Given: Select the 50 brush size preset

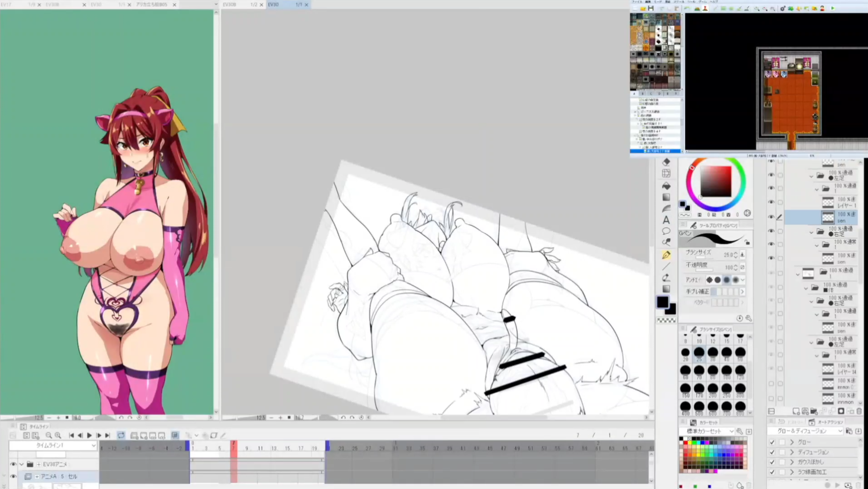Looking at the screenshot, I should click(740, 353).
